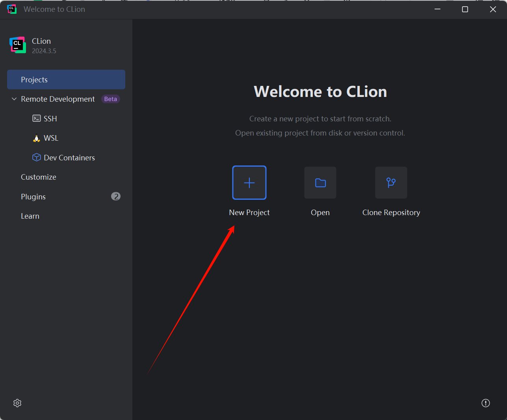This screenshot has width=507, height=420.
Task: Click the Beta badge next to Remote Development
Action: pyautogui.click(x=110, y=99)
